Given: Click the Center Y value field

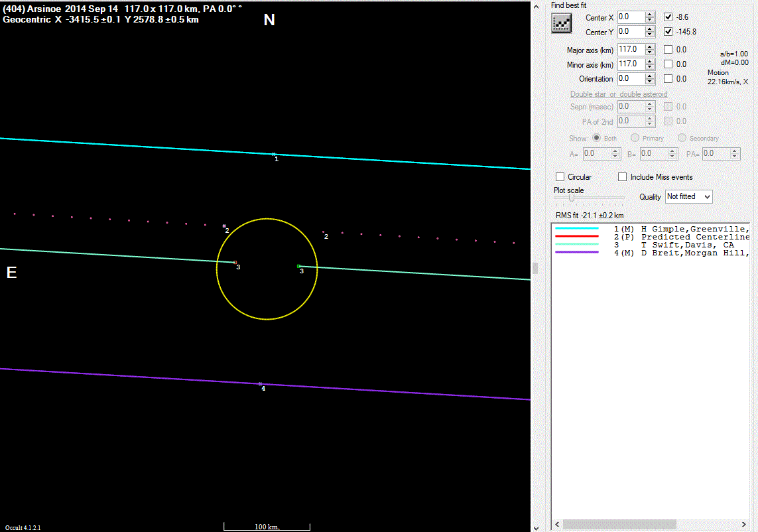Looking at the screenshot, I should 631,31.
